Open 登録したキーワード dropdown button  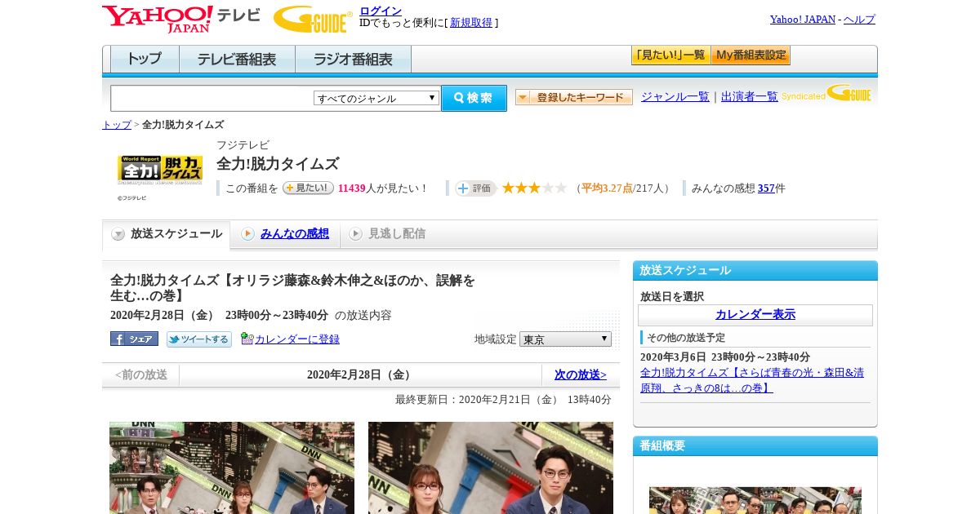tap(574, 98)
